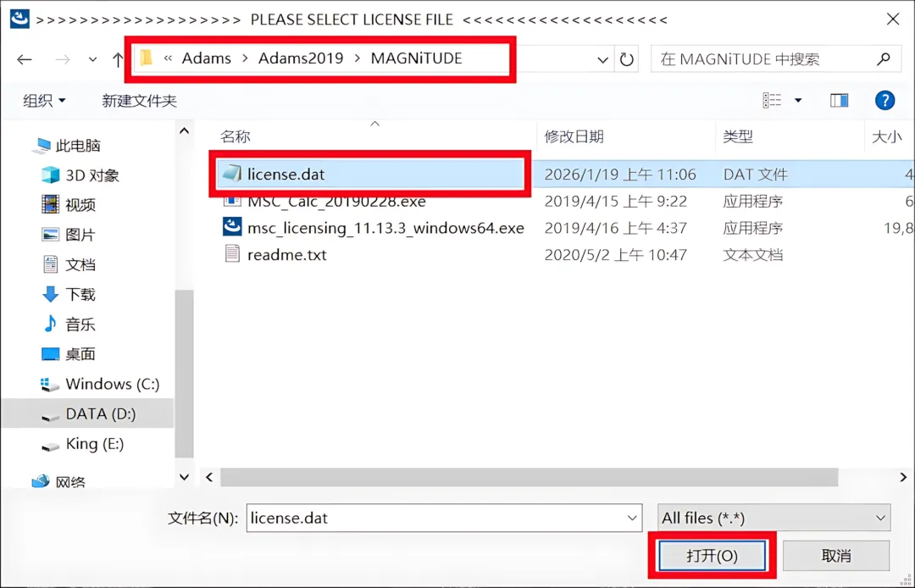The image size is (915, 588).
Task: Click the Back navigation arrow
Action: click(x=25, y=59)
